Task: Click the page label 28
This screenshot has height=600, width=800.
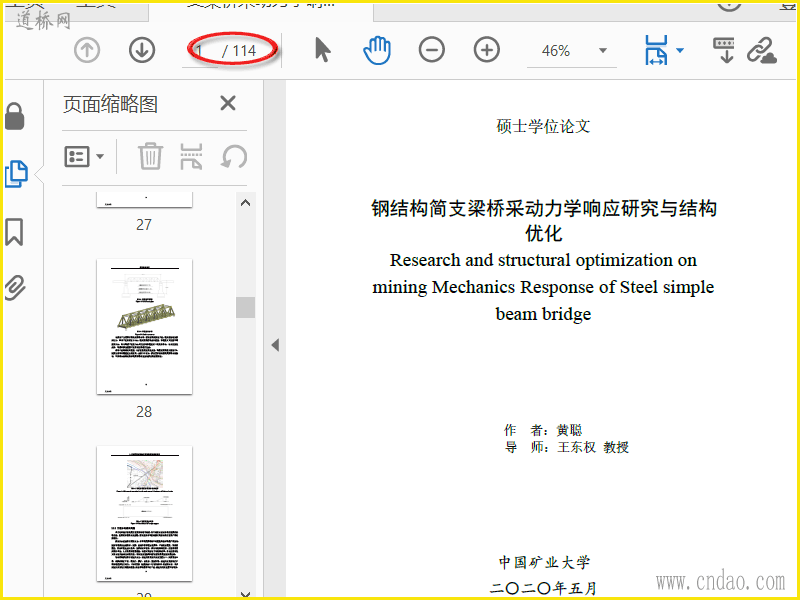Action: 144,412
